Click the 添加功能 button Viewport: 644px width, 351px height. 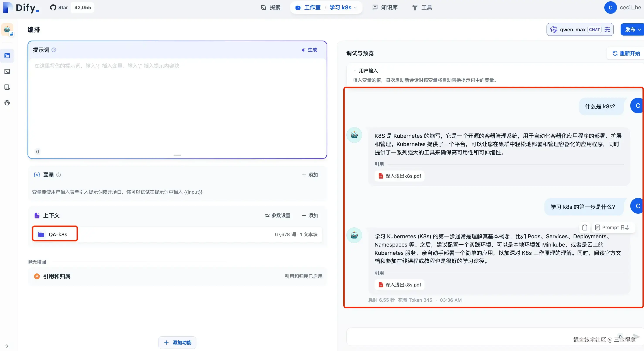tap(177, 342)
